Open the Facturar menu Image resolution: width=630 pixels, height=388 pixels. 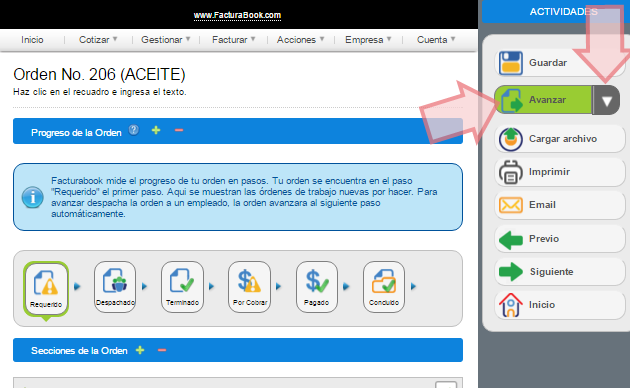[233, 40]
